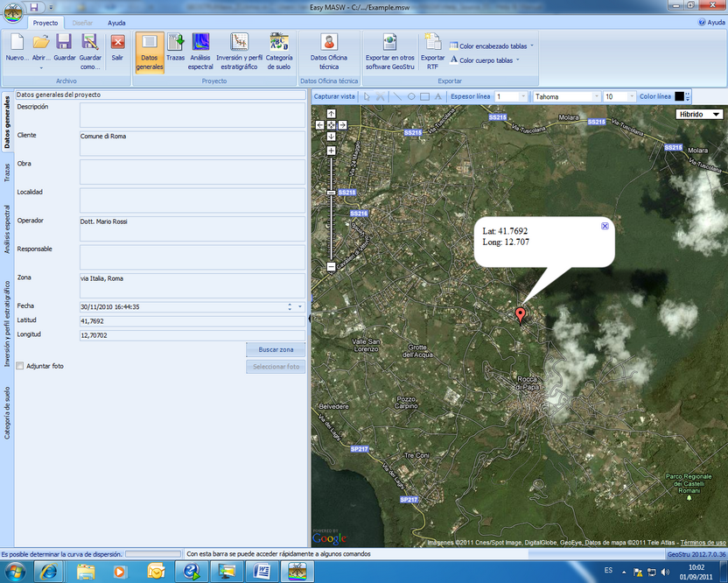Enable the Adjuntar foto checkbox
Image resolution: width=728 pixels, height=583 pixels.
coord(20,366)
